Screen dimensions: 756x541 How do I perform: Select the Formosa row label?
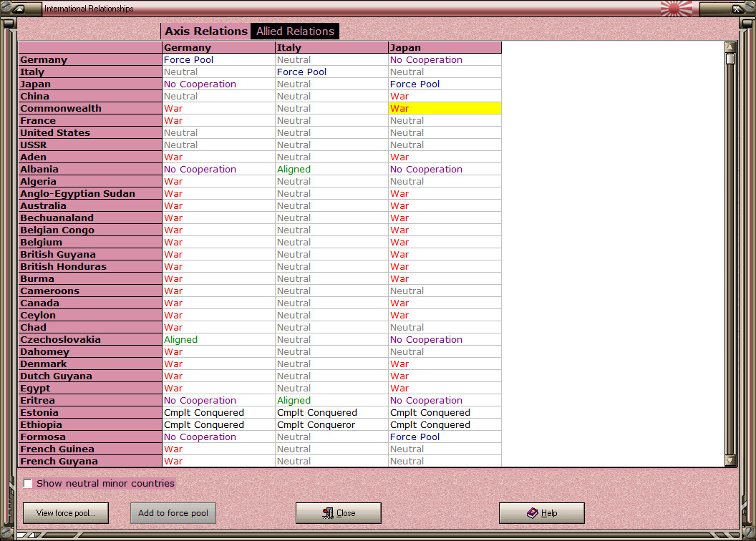90,437
